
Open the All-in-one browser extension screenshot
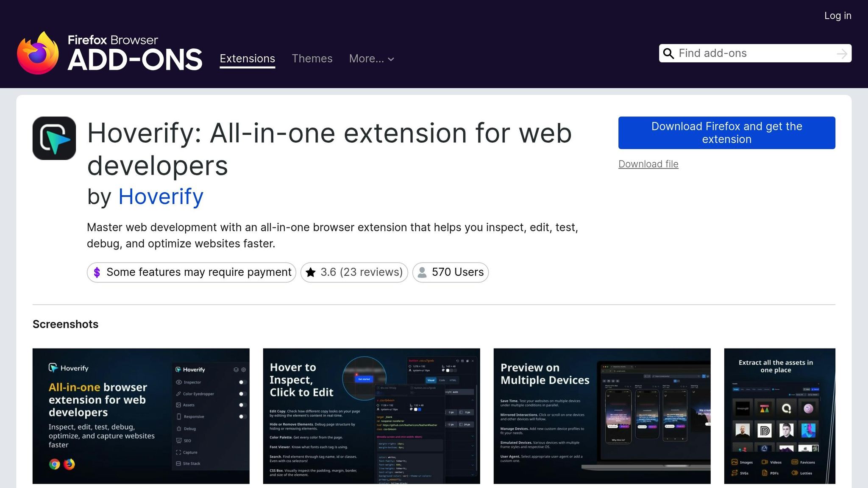(x=141, y=416)
